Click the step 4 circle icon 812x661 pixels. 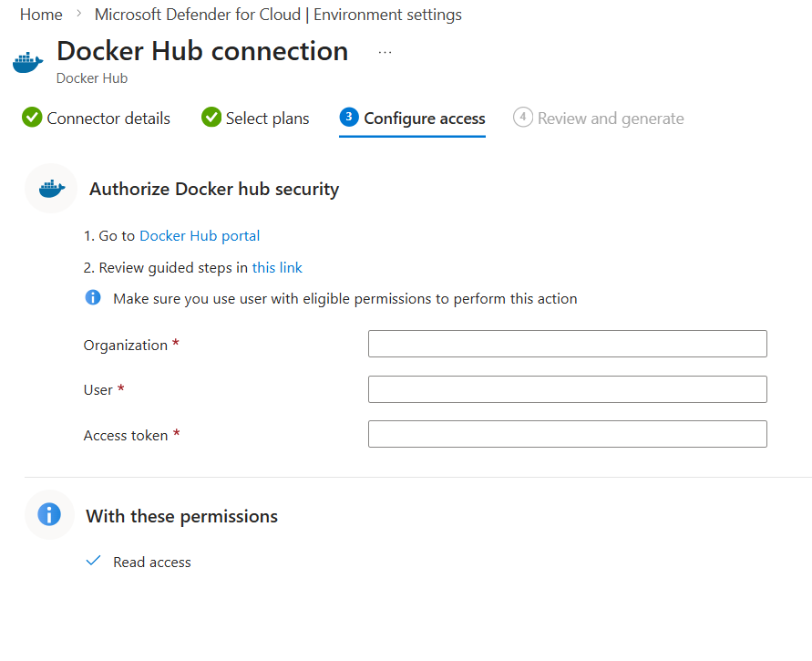point(523,117)
